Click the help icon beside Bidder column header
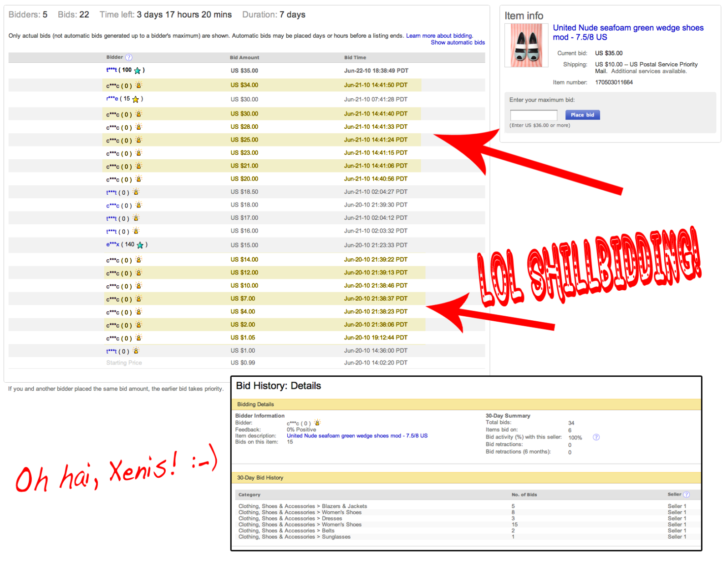The height and width of the screenshot is (576, 728). coord(129,57)
